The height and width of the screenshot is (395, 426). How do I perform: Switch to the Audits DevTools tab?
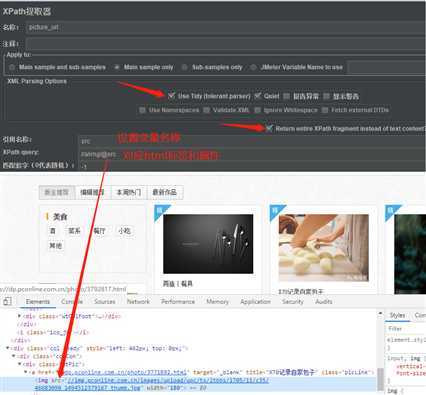324,302
